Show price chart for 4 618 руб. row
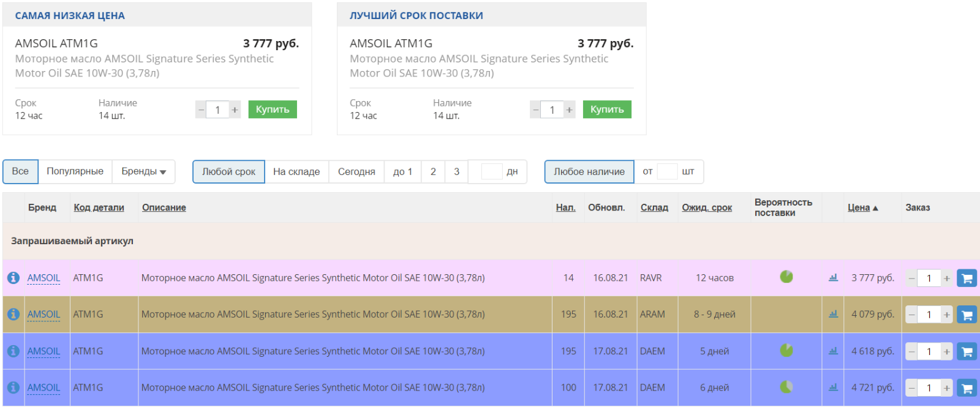980x407 pixels. (x=833, y=351)
